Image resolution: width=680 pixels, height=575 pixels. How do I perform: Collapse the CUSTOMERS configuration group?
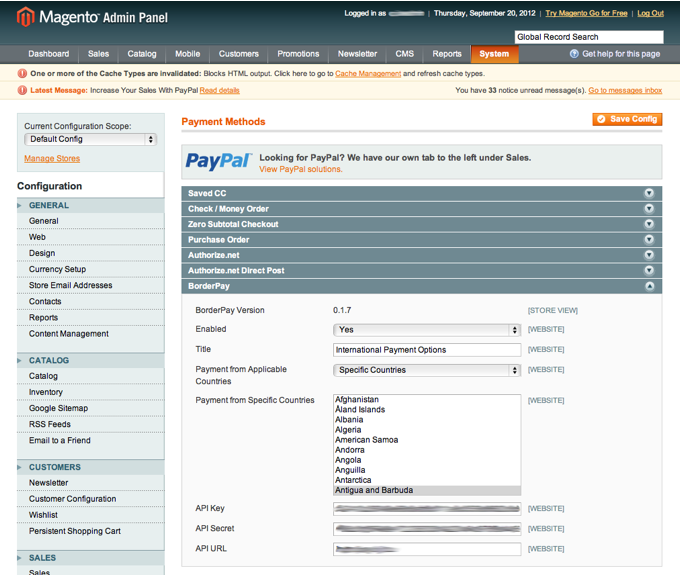91,467
